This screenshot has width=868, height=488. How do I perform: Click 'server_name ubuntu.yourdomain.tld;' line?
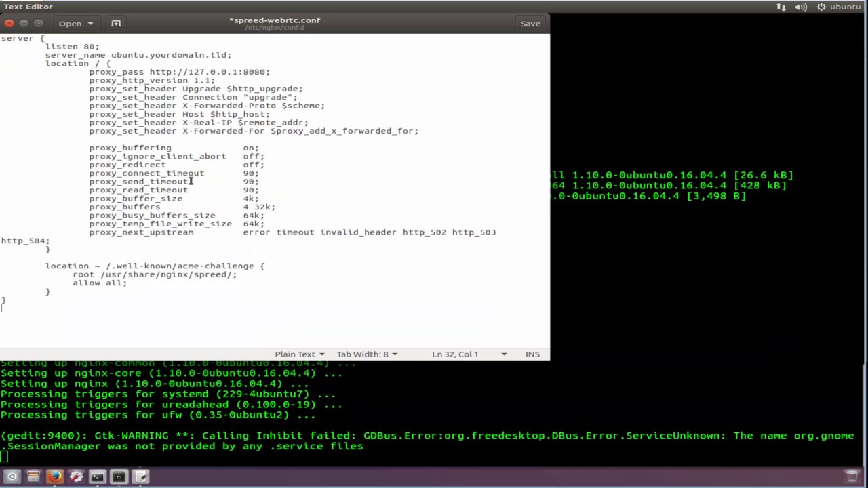138,55
